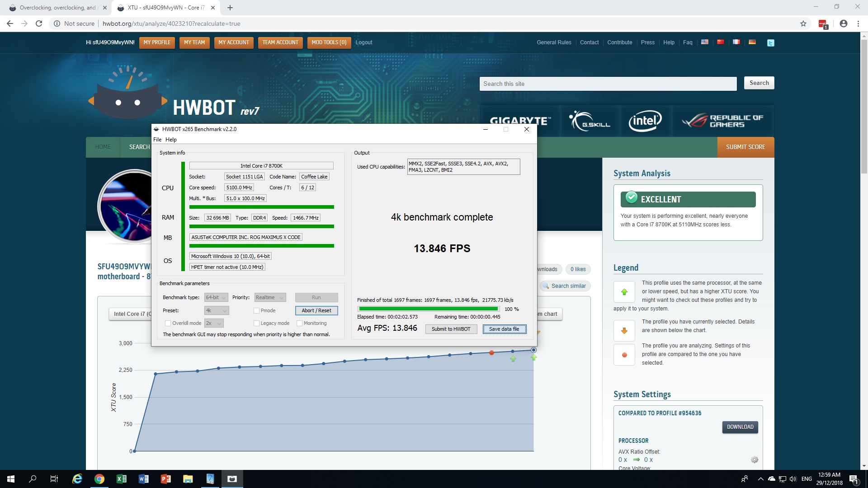868x488 pixels.
Task: Click the orange down-arrow legend icon
Action: pos(624,331)
